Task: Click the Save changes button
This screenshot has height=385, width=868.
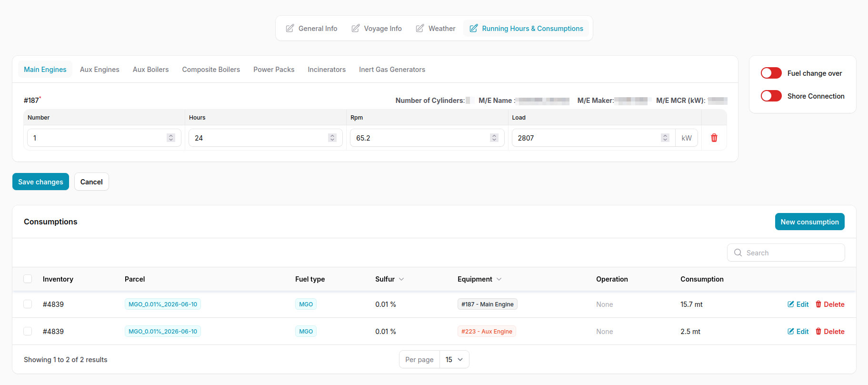Action: coord(40,182)
